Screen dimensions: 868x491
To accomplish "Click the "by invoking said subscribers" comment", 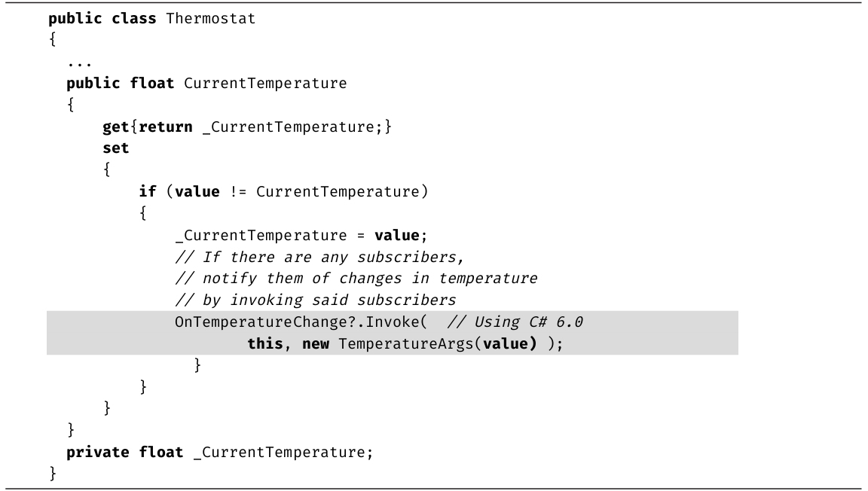I will click(315, 300).
